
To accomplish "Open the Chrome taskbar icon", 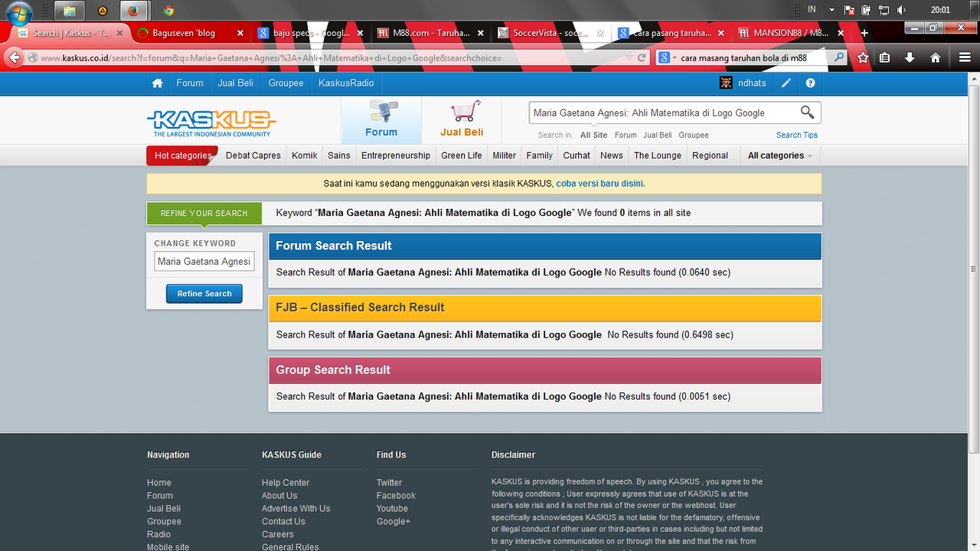I will 168,11.
